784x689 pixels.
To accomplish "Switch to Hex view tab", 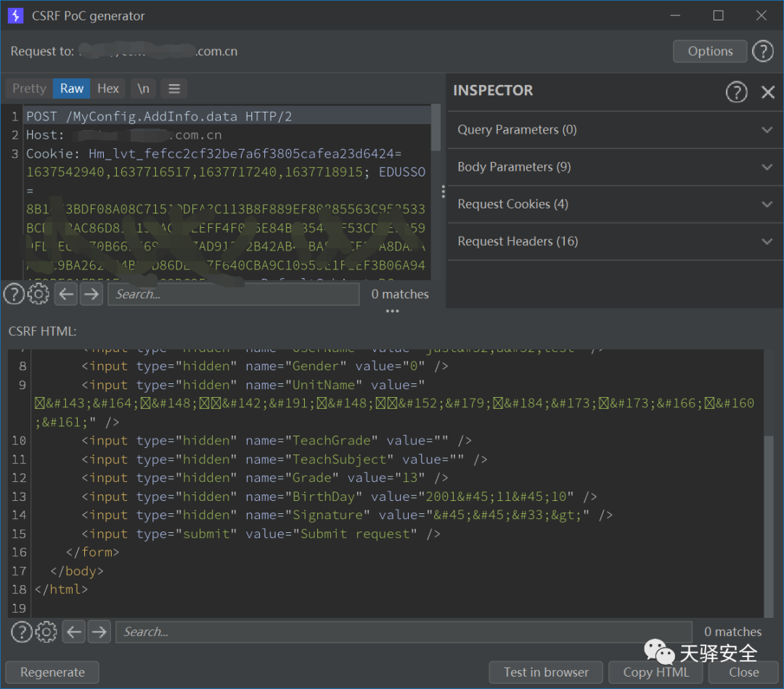I will click(108, 89).
